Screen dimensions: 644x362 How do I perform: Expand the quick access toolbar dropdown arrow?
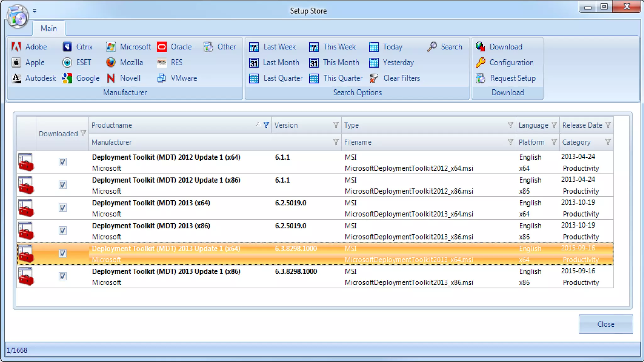(x=35, y=11)
